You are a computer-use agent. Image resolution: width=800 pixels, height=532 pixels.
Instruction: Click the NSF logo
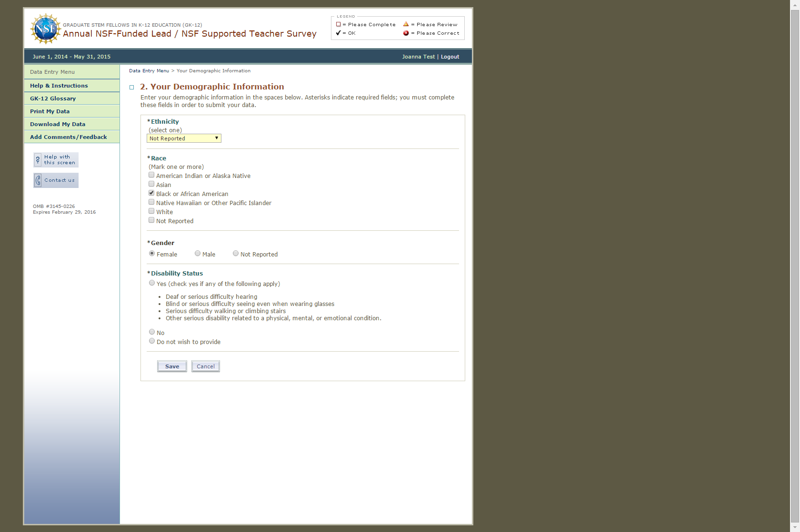[46, 29]
